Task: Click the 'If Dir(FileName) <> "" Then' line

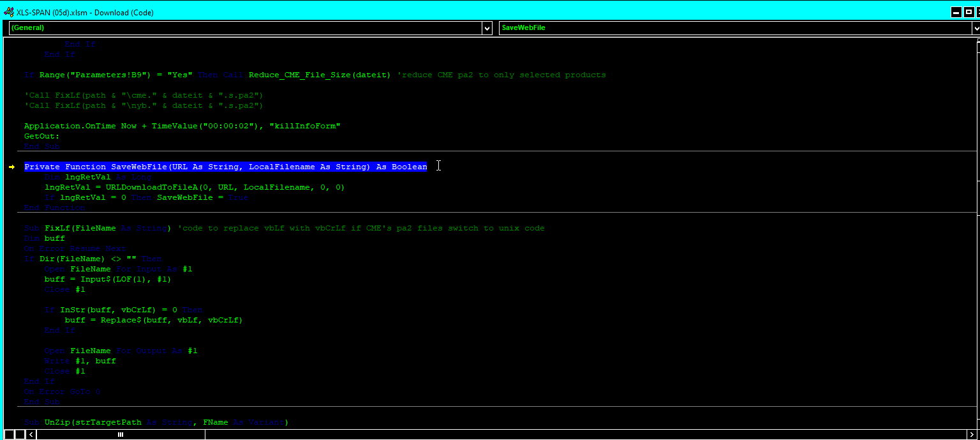Action: pyautogui.click(x=93, y=259)
